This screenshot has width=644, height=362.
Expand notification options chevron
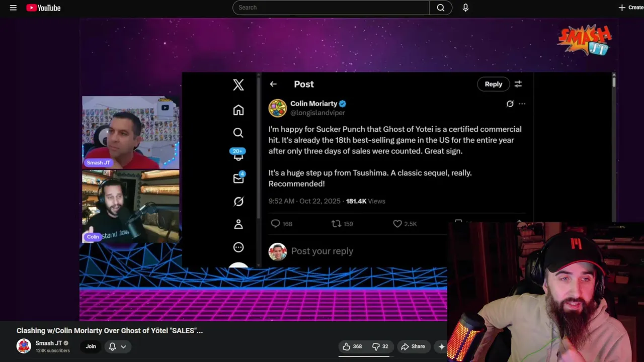(x=123, y=346)
